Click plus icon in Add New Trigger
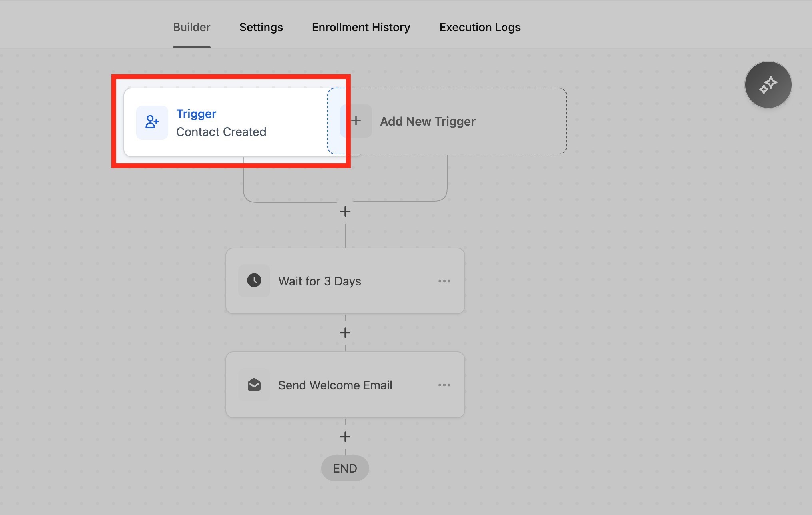812x515 pixels. tap(356, 121)
